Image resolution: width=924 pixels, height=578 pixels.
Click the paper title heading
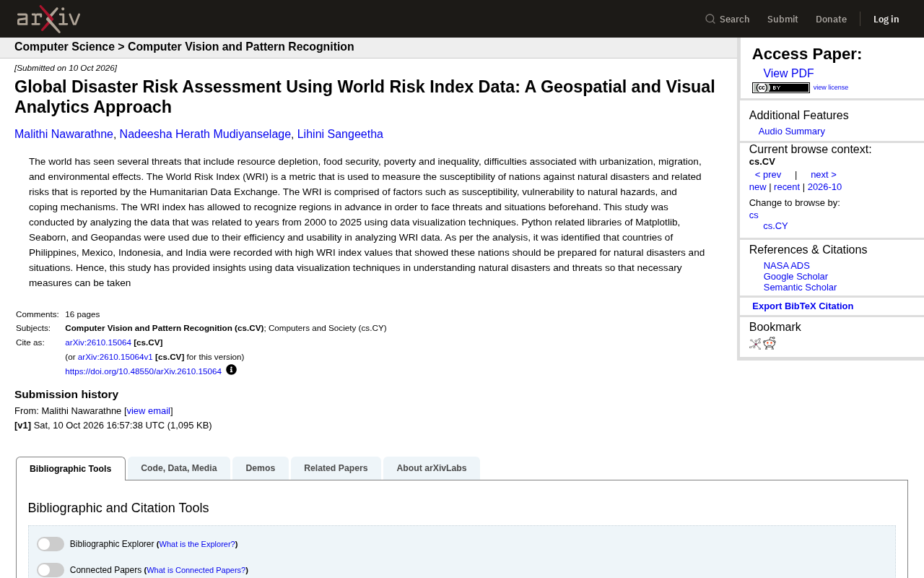365,97
